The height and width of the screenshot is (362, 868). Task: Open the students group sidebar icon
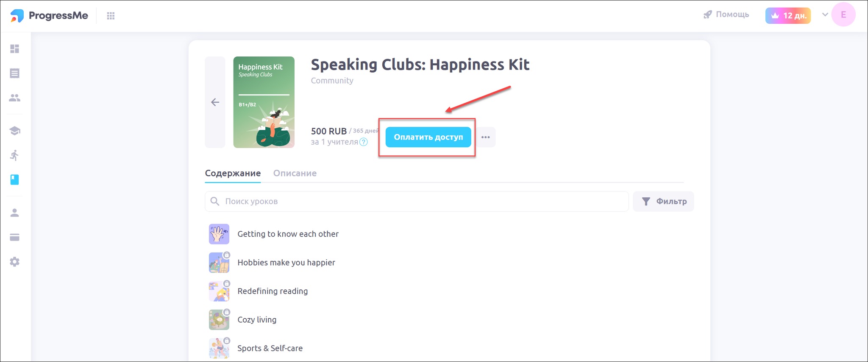(x=15, y=98)
